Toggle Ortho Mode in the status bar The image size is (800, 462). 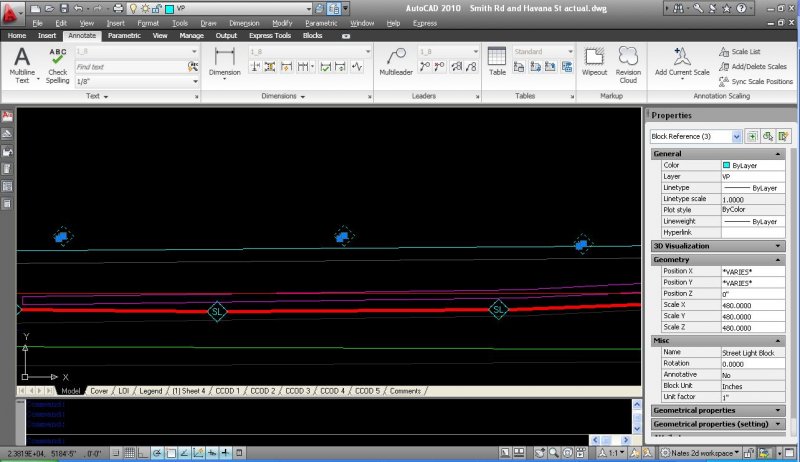tap(143, 452)
